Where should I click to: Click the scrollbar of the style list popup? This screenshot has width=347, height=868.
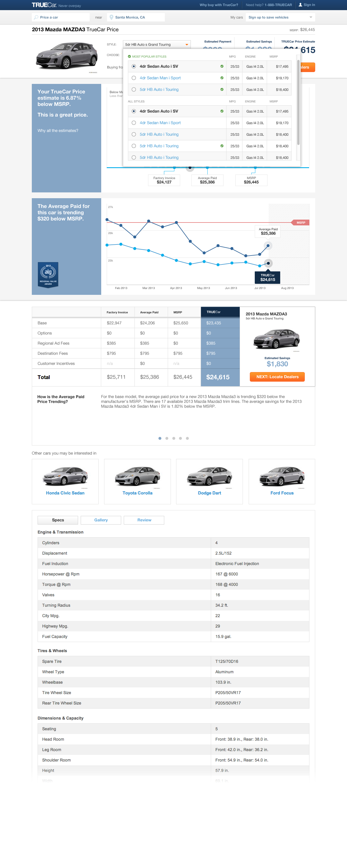point(298,102)
